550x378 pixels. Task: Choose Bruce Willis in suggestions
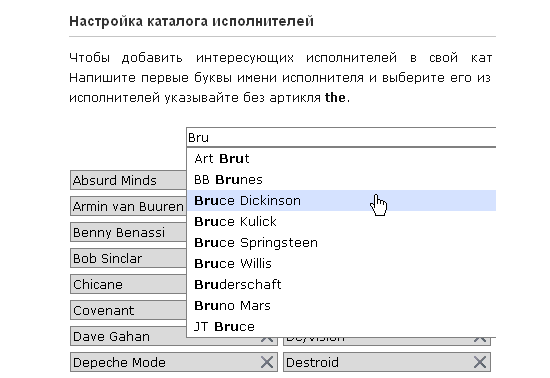pyautogui.click(x=341, y=264)
